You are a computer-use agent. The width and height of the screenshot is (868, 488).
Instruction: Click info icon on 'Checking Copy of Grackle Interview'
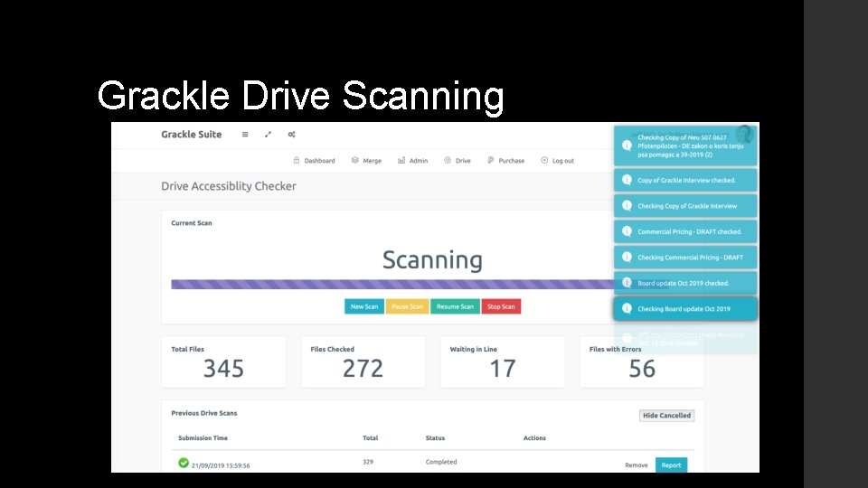pos(627,205)
